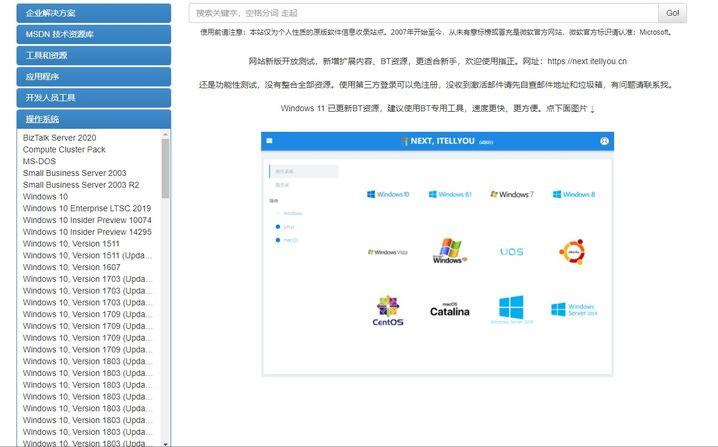Select Small Business Server 2003 entry

click(75, 173)
